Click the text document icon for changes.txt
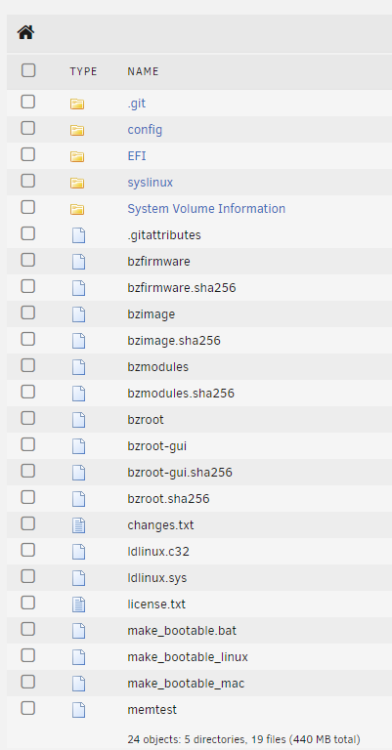 [78, 526]
